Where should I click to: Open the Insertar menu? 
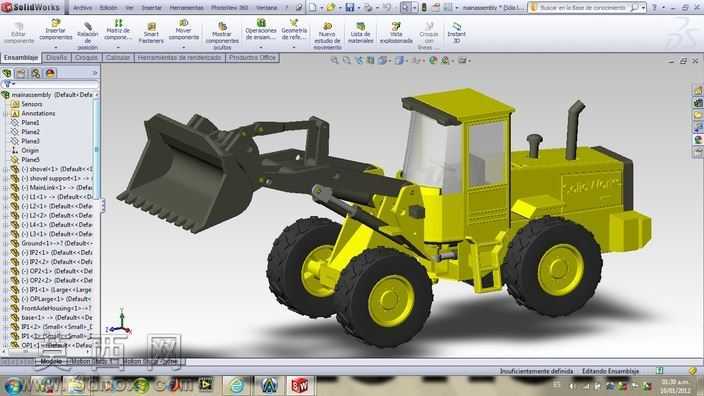pyautogui.click(x=151, y=8)
